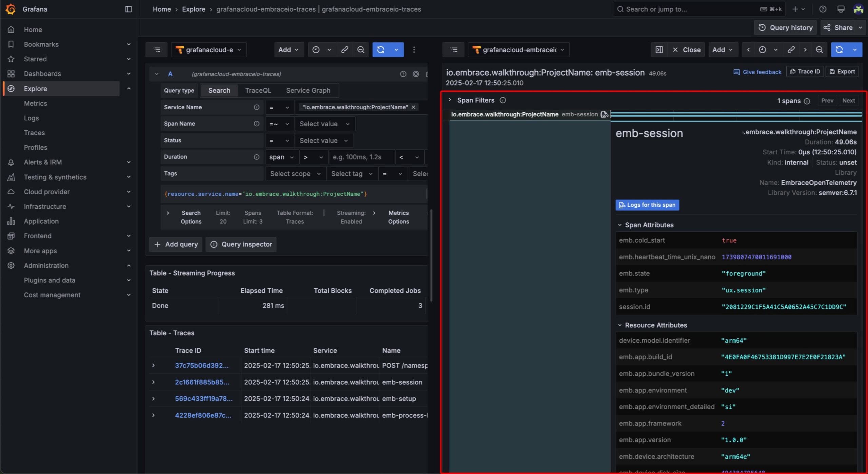Widen the right pane split icon
The image size is (868, 474).
(659, 50)
